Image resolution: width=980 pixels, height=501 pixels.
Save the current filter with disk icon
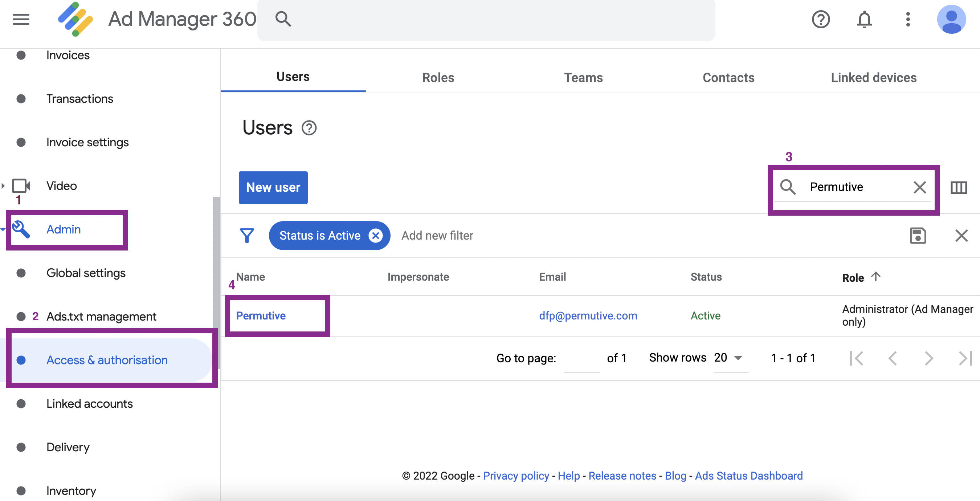tap(918, 236)
